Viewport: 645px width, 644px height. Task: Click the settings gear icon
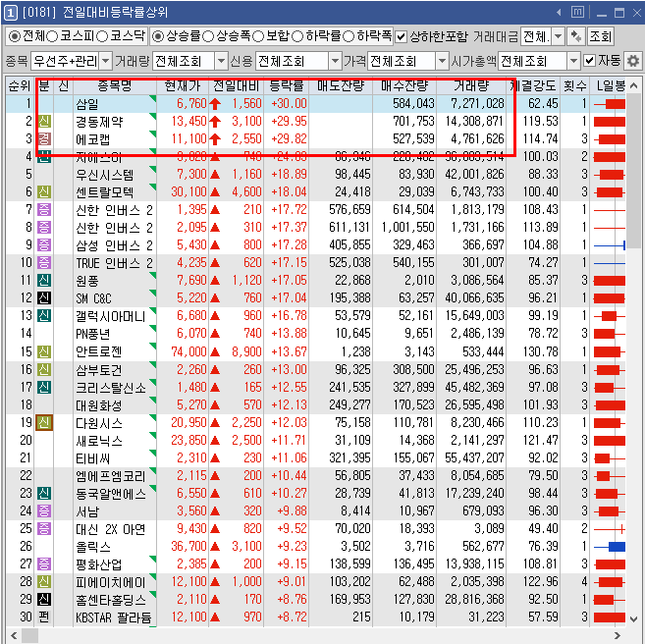point(633,61)
